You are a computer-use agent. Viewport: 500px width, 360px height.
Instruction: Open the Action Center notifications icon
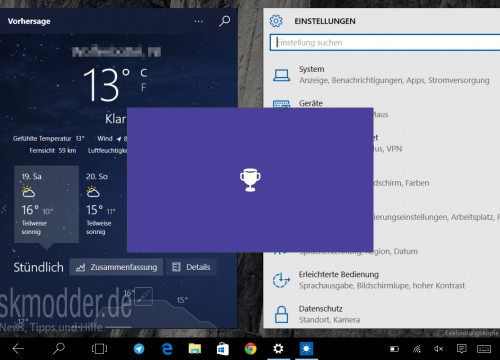point(462,349)
